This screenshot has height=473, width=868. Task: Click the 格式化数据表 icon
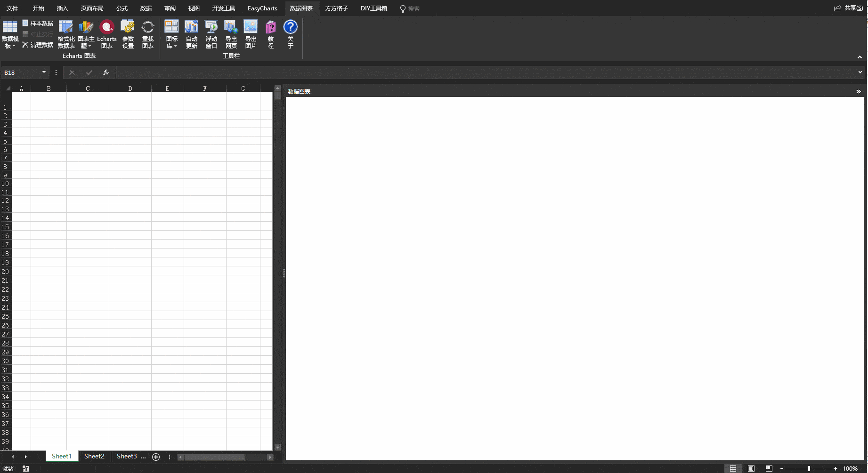tap(66, 34)
